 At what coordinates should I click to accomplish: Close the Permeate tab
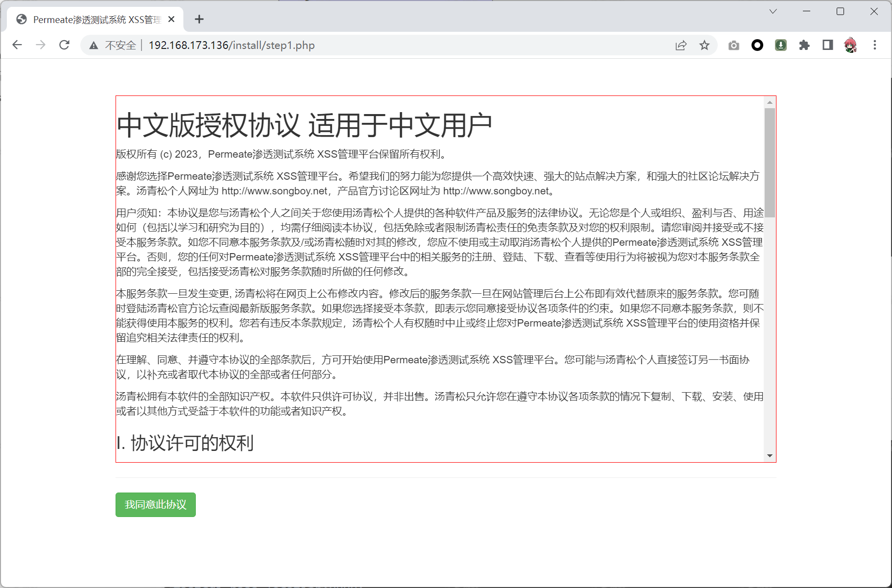[171, 20]
